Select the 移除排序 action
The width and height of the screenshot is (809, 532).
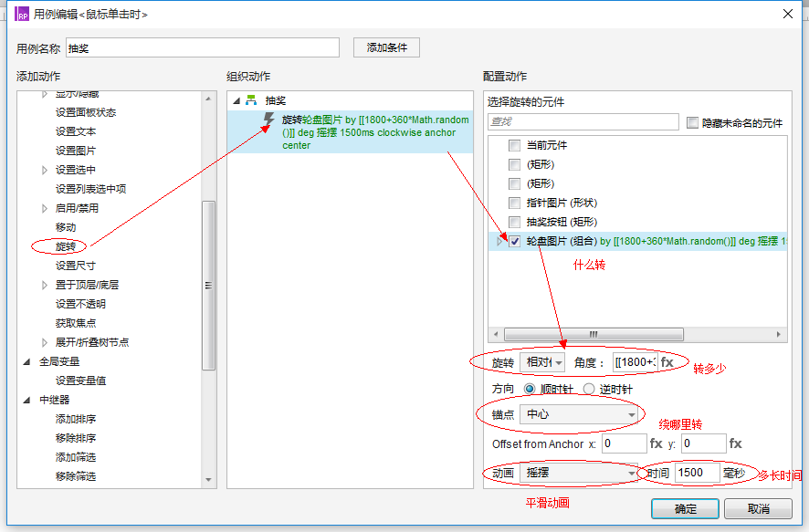76,438
